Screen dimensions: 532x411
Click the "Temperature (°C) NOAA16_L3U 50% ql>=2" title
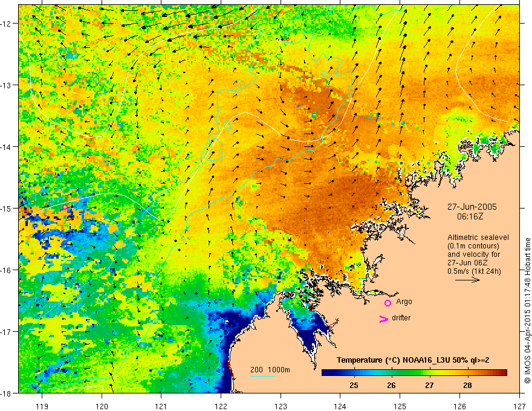[413, 360]
